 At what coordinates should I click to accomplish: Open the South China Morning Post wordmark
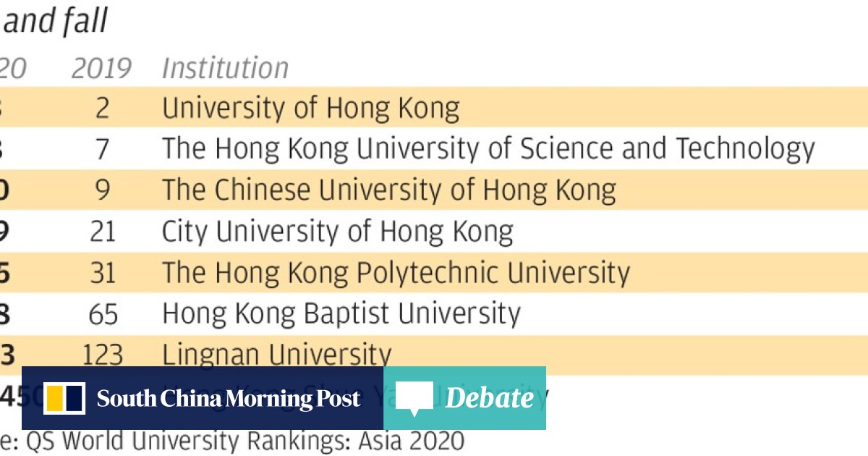pyautogui.click(x=228, y=398)
